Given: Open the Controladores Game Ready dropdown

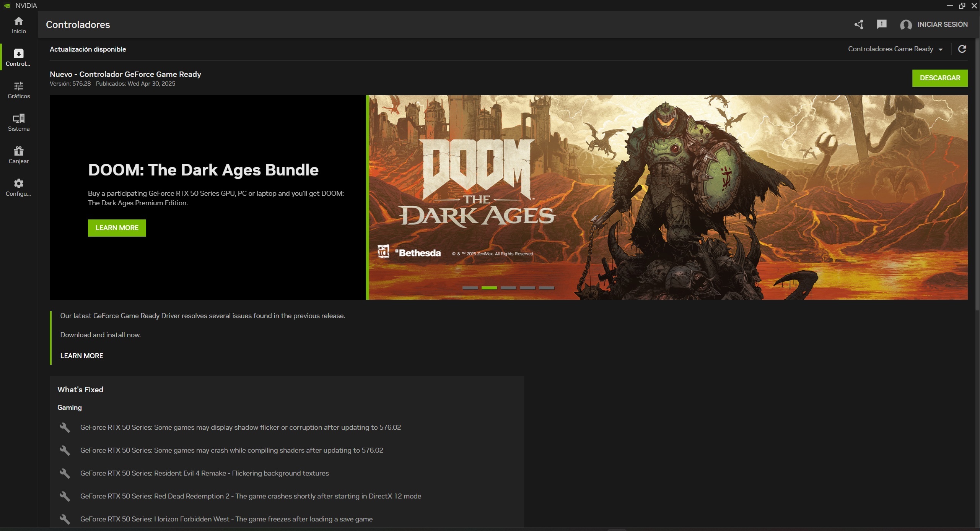Looking at the screenshot, I should pyautogui.click(x=895, y=49).
